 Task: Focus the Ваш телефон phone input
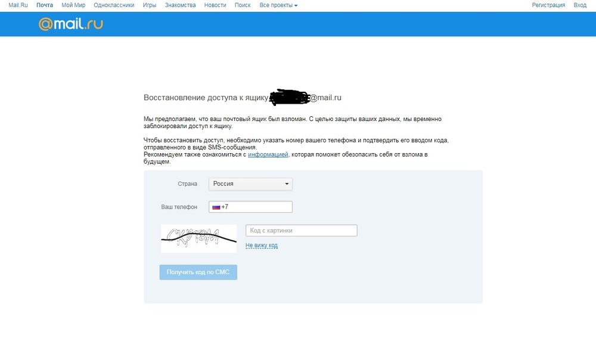[250, 207]
